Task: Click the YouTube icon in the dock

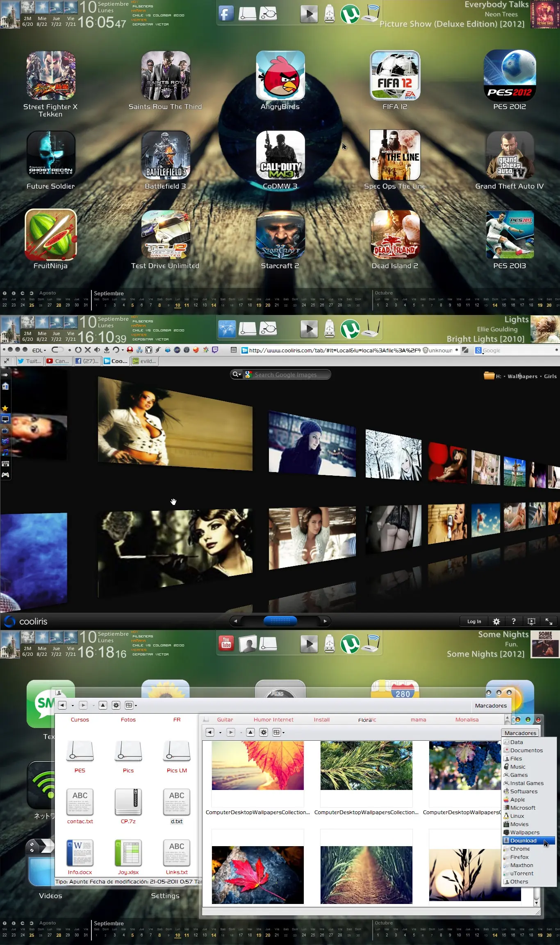Action: coord(226,644)
